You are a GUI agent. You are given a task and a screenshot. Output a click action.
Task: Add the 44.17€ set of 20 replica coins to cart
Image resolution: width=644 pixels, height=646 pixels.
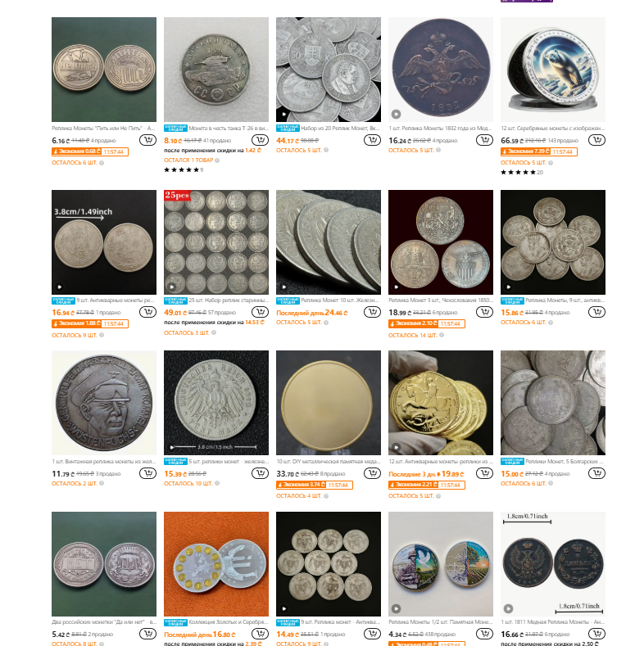(372, 141)
